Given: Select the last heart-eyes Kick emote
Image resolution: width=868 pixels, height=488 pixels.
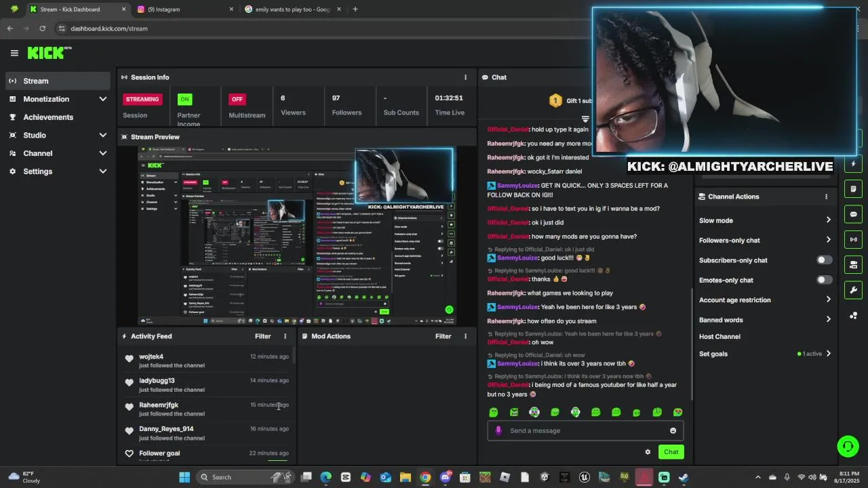Looking at the screenshot, I should coord(677,412).
